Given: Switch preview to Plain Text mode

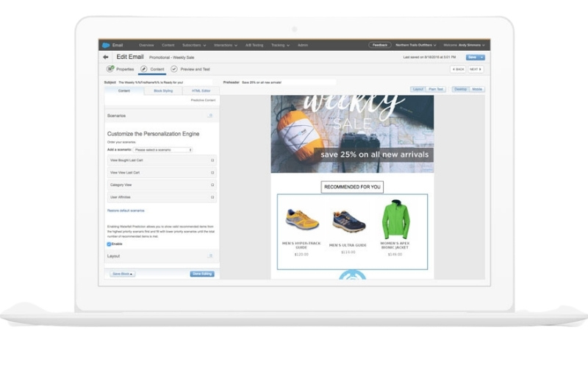Looking at the screenshot, I should point(436,89).
